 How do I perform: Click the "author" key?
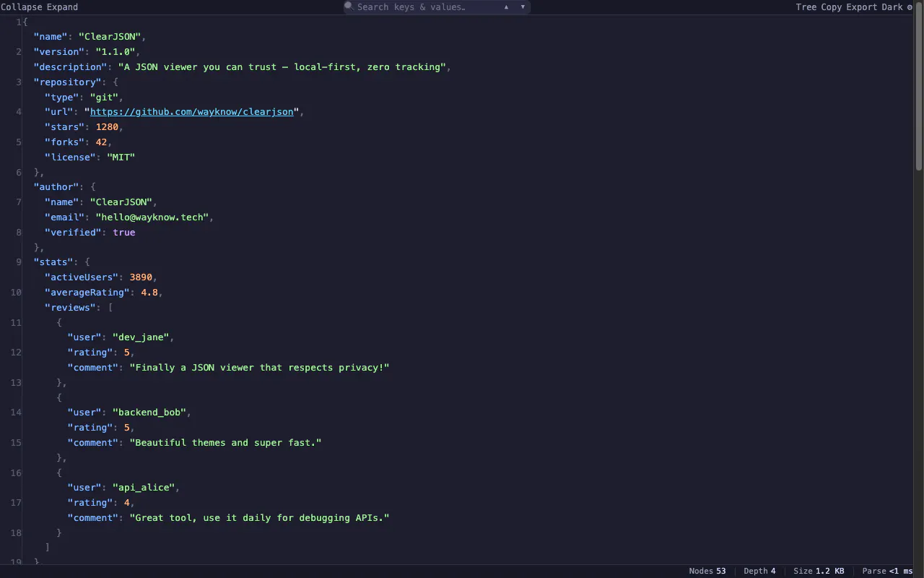pos(56,187)
